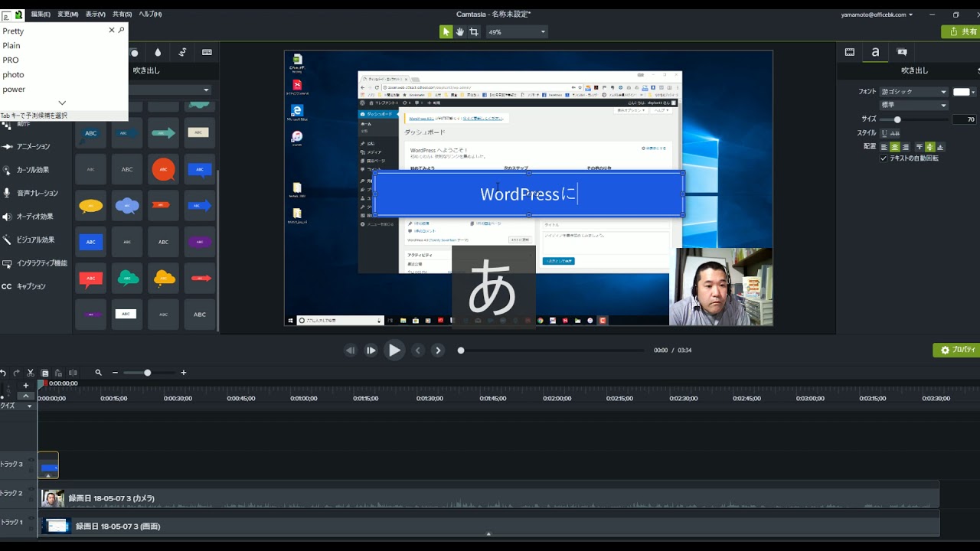This screenshot has width=980, height=551.
Task: Toggle strikethrough text style
Action: pyautogui.click(x=895, y=133)
